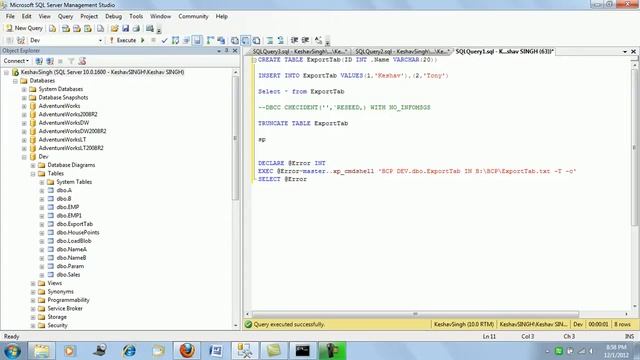
Task: Click the New Query button
Action: pos(24,28)
